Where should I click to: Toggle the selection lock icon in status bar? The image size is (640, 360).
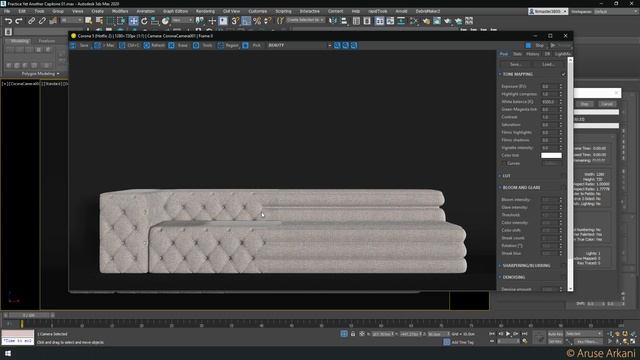tap(353, 334)
